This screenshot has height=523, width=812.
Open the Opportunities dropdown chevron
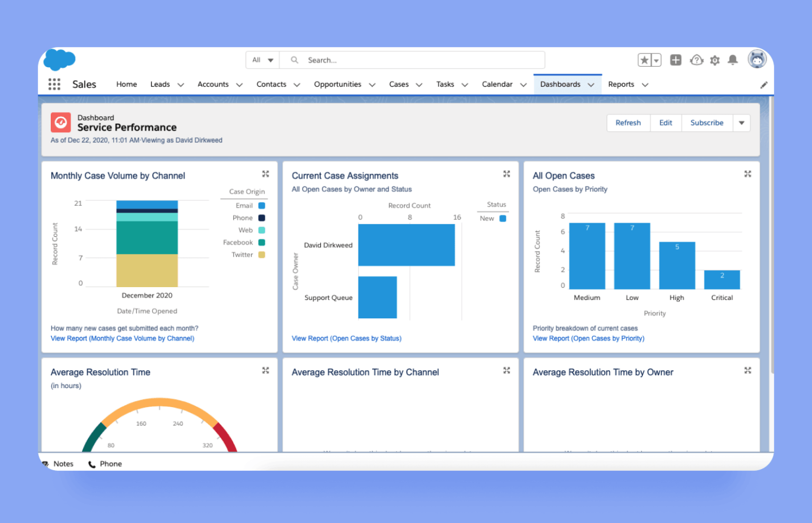point(372,85)
